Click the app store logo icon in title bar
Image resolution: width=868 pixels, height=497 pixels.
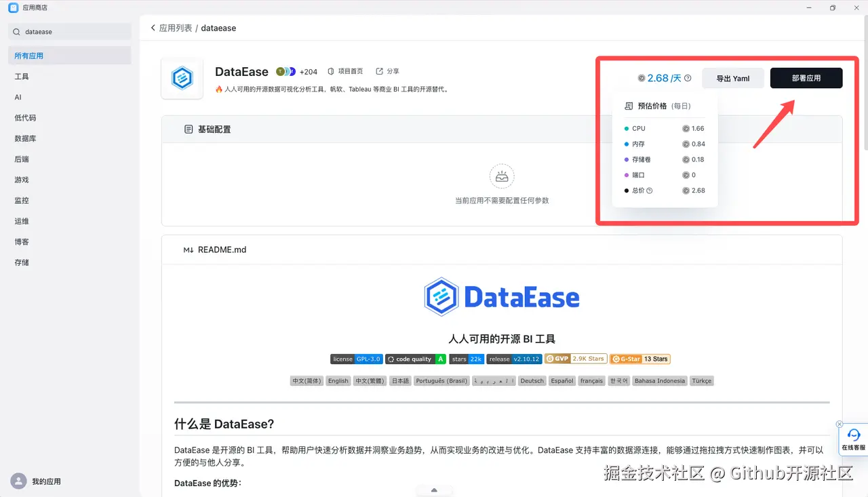(13, 7)
